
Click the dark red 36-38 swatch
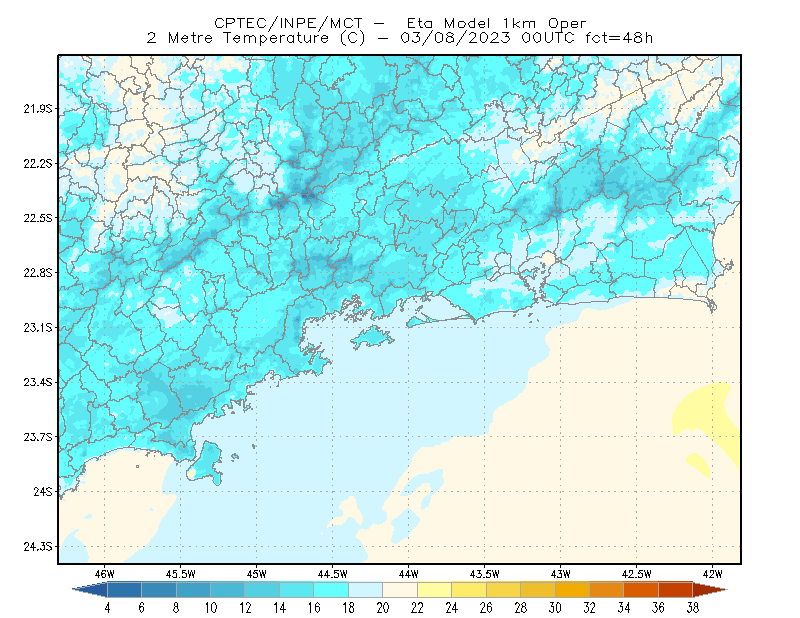[675, 590]
